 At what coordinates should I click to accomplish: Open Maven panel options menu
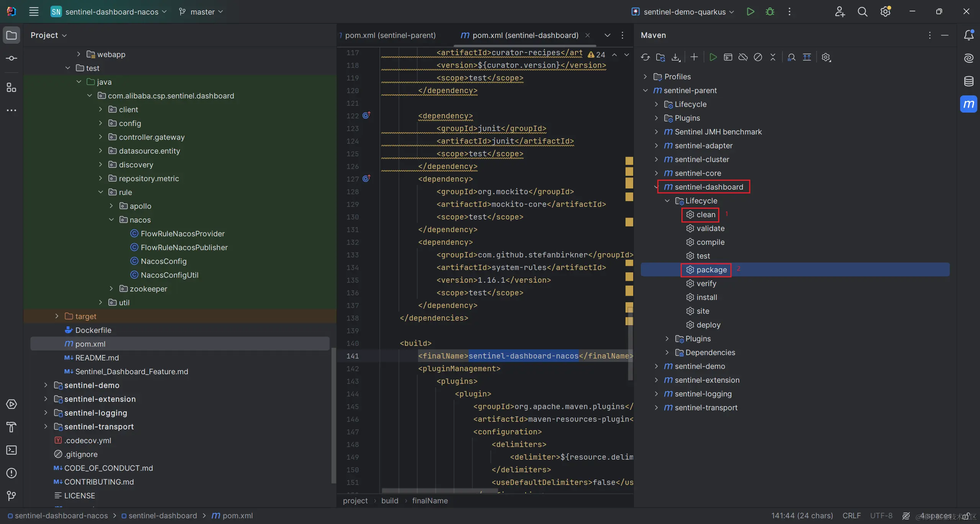click(x=929, y=35)
